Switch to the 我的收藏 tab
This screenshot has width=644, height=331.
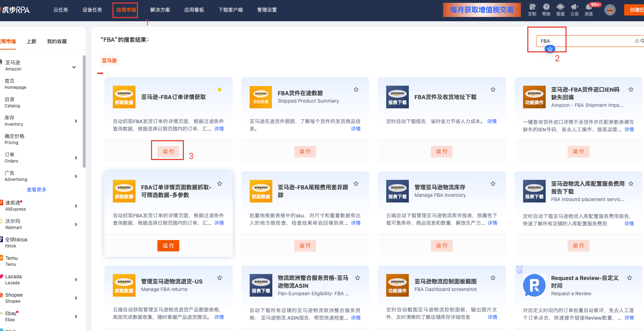pos(57,41)
